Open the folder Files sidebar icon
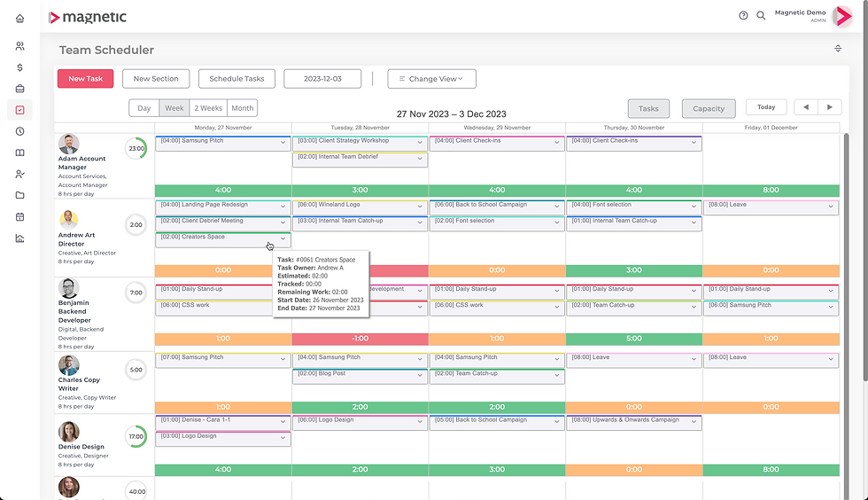The width and height of the screenshot is (868, 500). [x=19, y=195]
